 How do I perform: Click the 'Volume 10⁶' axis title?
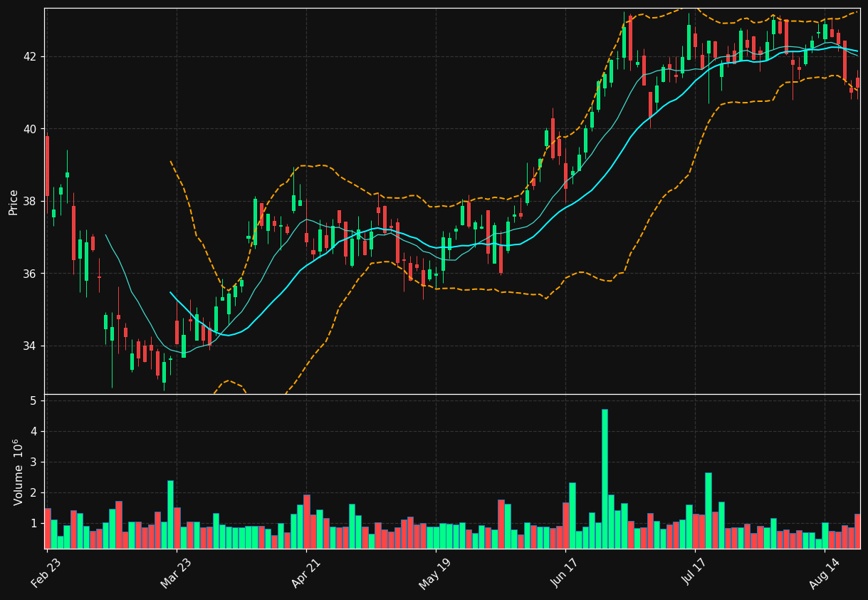pos(18,472)
